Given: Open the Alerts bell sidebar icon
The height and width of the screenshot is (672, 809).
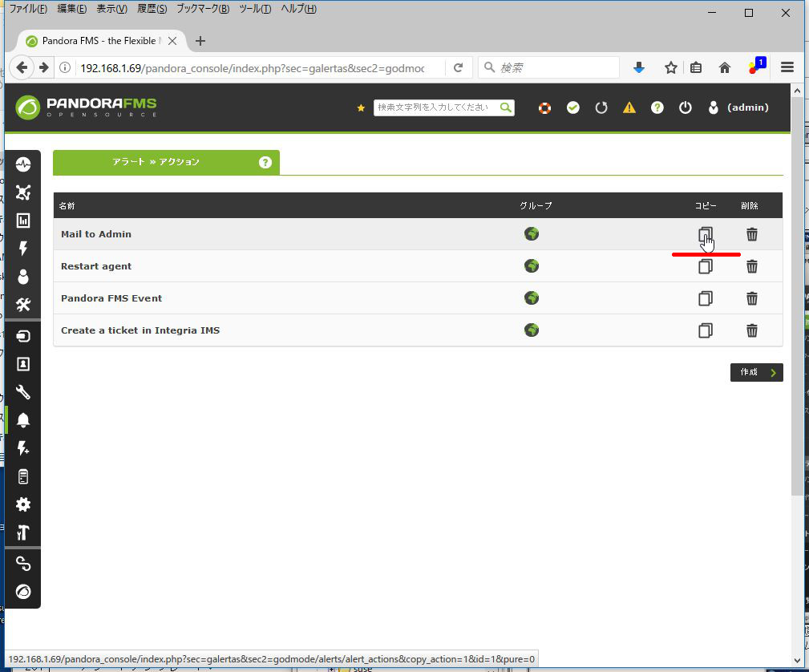Looking at the screenshot, I should tap(23, 420).
